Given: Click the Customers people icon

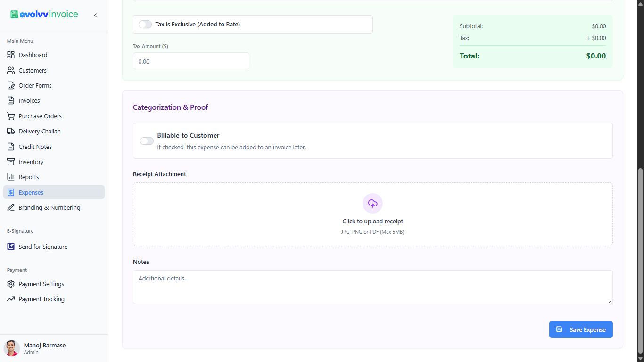Looking at the screenshot, I should 11,70.
